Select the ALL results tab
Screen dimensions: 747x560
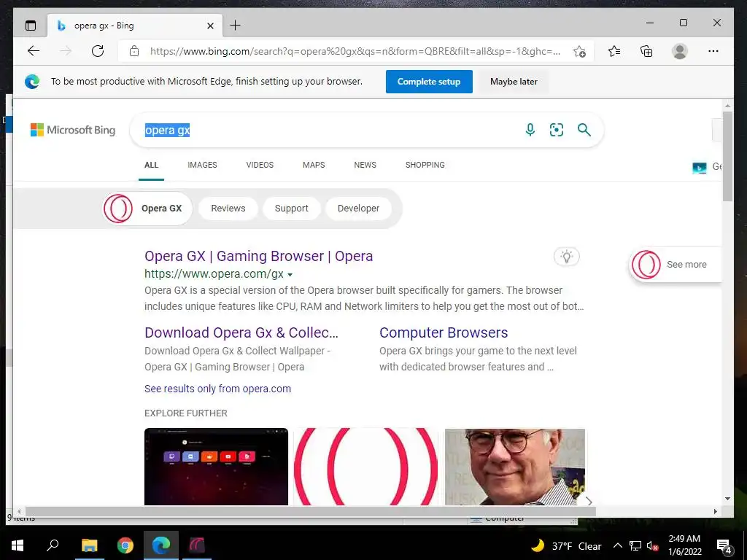click(x=151, y=165)
